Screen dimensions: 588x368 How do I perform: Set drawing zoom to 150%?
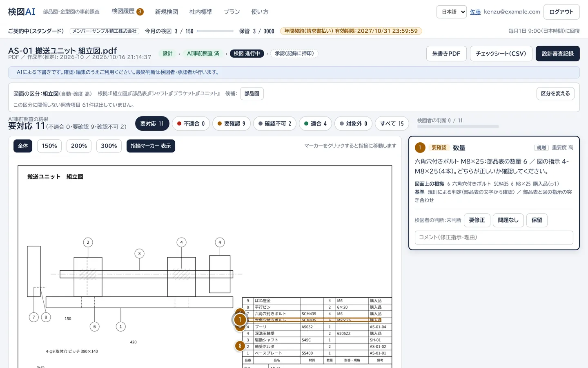(49, 146)
